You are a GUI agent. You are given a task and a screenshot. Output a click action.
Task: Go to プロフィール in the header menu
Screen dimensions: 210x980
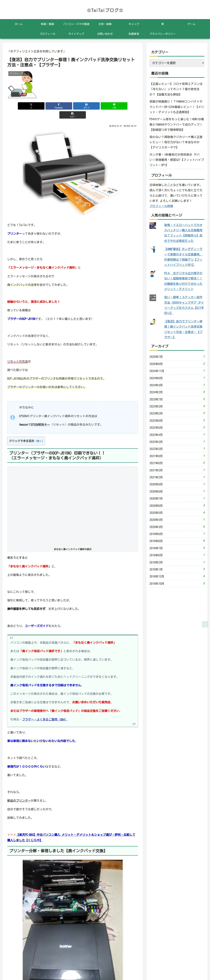[48, 34]
